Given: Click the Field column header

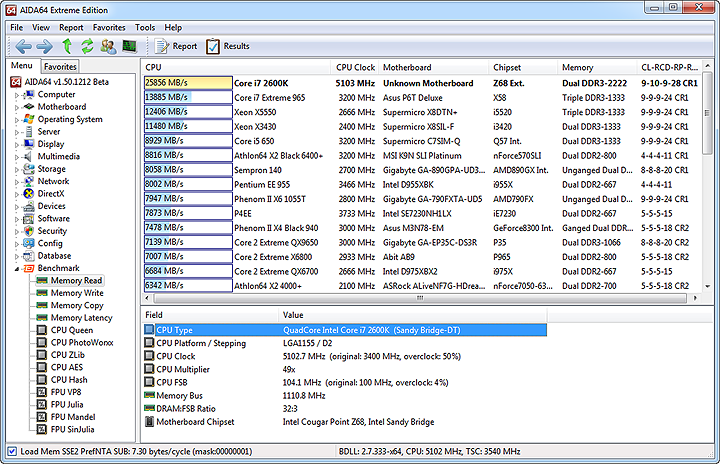Looking at the screenshot, I should pos(210,315).
